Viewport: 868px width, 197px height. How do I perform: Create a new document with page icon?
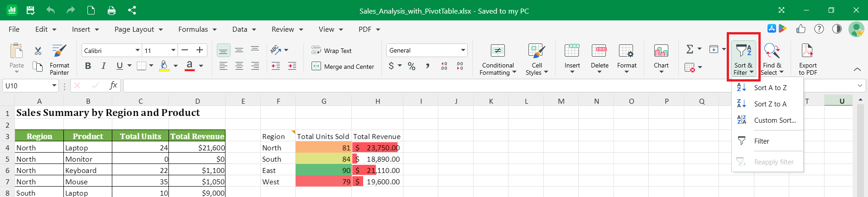click(x=91, y=10)
